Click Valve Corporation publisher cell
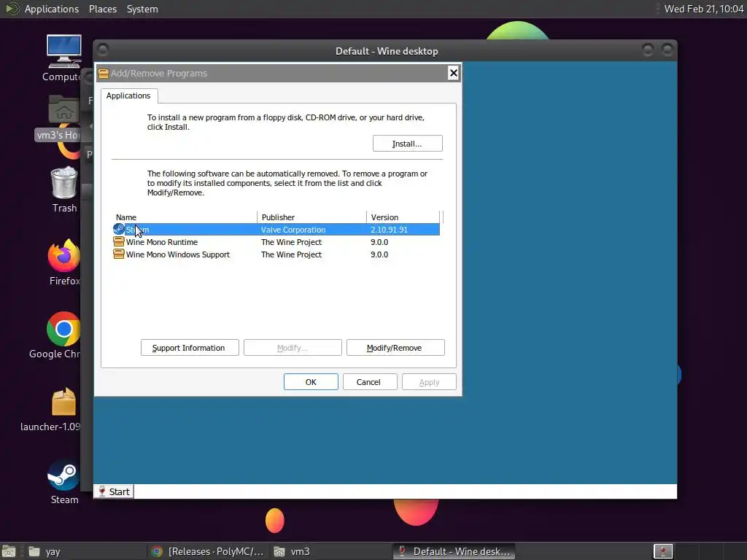The width and height of the screenshot is (747, 560). point(293,230)
